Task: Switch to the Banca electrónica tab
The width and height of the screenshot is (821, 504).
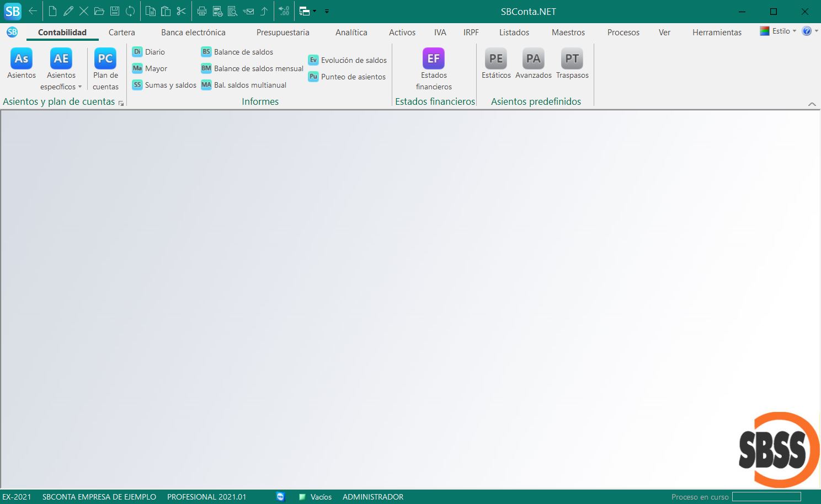Action: [193, 33]
